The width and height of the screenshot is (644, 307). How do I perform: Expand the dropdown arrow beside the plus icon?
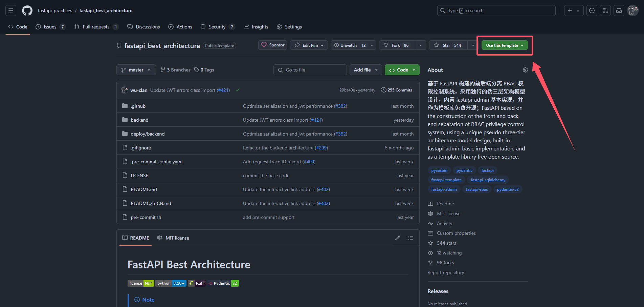tap(578, 11)
